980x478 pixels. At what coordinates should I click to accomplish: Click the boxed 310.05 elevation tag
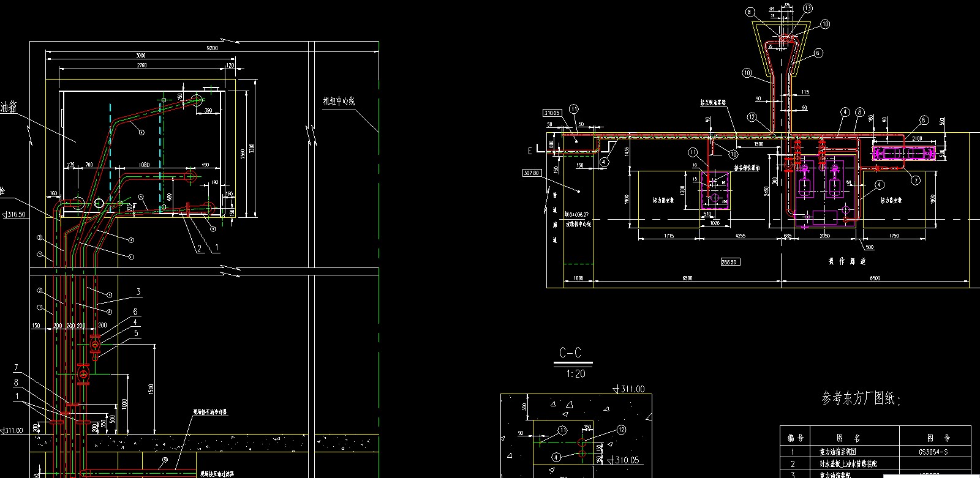[x=552, y=113]
